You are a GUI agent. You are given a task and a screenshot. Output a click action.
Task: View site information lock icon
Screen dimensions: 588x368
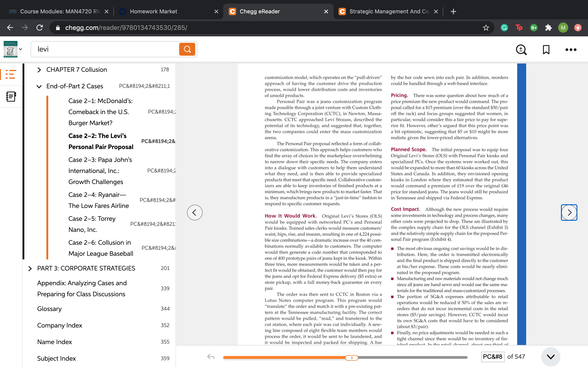(x=58, y=28)
